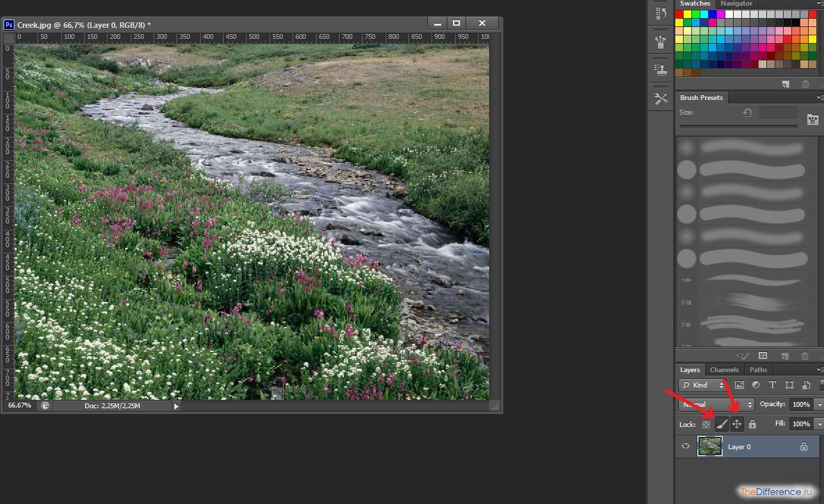The height and width of the screenshot is (504, 824).
Task: Pick the magenta swatch in top row
Action: [x=721, y=14]
